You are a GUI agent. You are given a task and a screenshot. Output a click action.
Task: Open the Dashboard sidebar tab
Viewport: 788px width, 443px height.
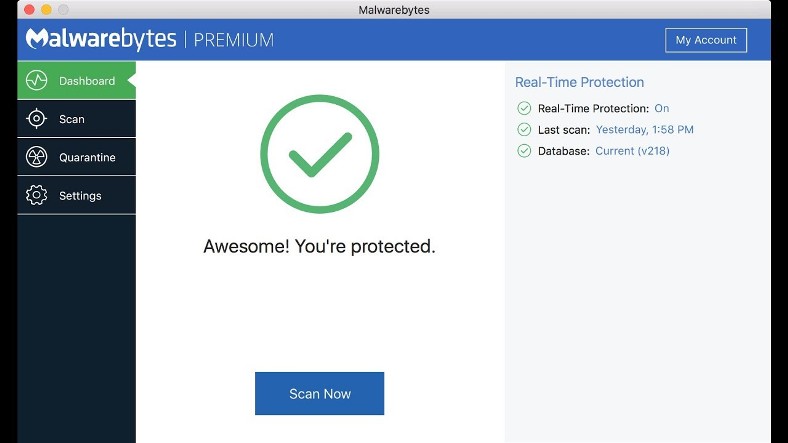pyautogui.click(x=76, y=80)
